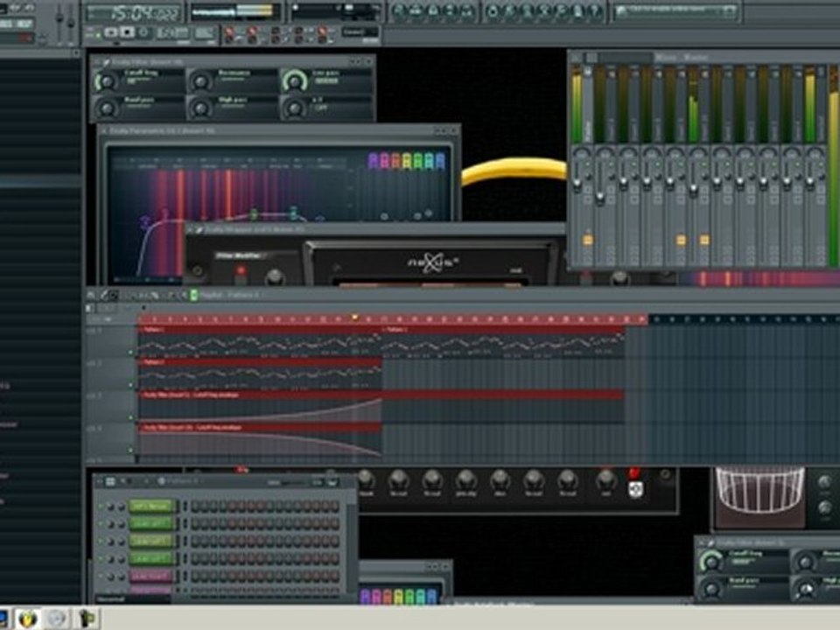Click the Resonance knob in Fruity Filter
This screenshot has width=840, height=630.
coord(201,81)
